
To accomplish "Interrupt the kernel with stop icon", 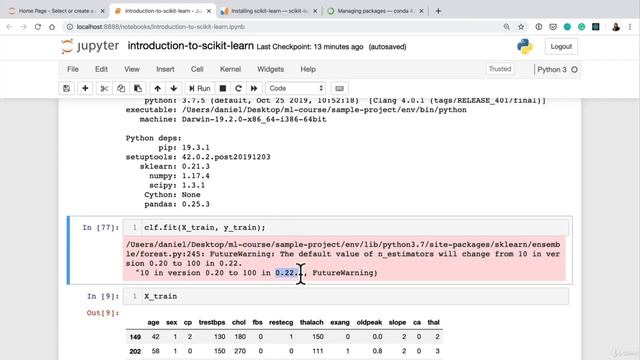I will pyautogui.click(x=222, y=88).
